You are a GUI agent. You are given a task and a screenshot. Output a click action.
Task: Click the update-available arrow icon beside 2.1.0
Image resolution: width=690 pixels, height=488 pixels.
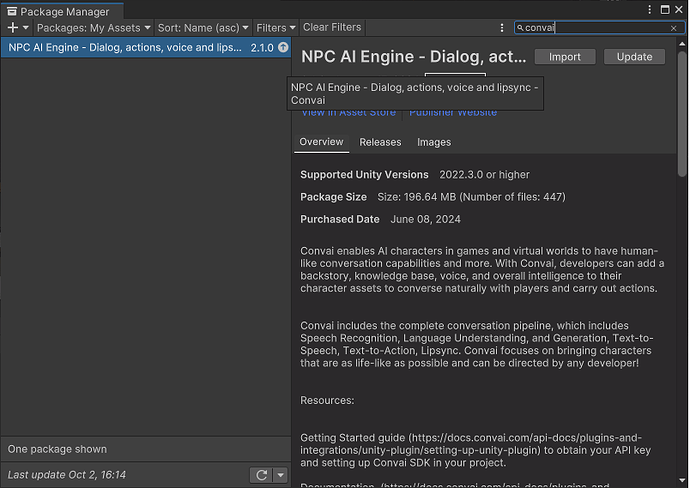coord(283,47)
